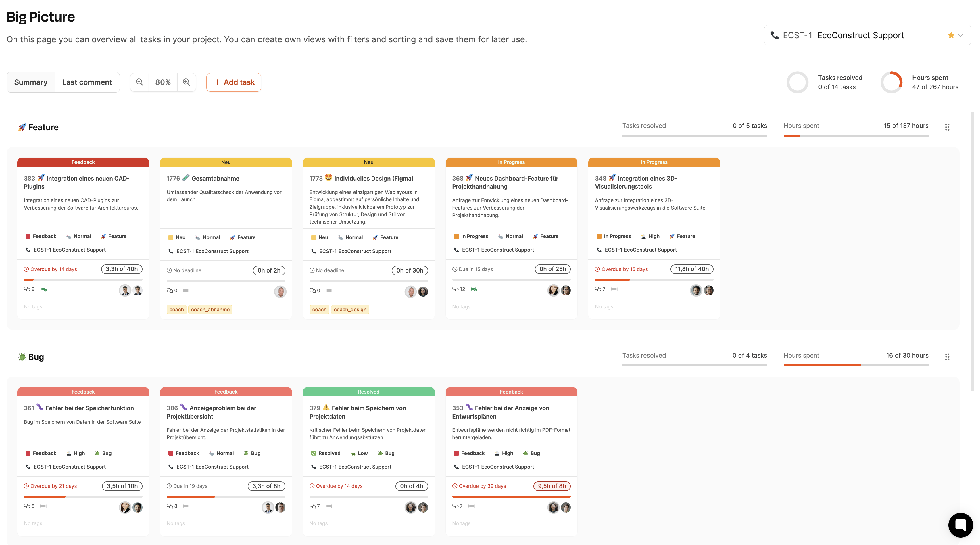This screenshot has width=980, height=545.
Task: Toggle Resolved checkbox status on task 379
Action: 314,453
